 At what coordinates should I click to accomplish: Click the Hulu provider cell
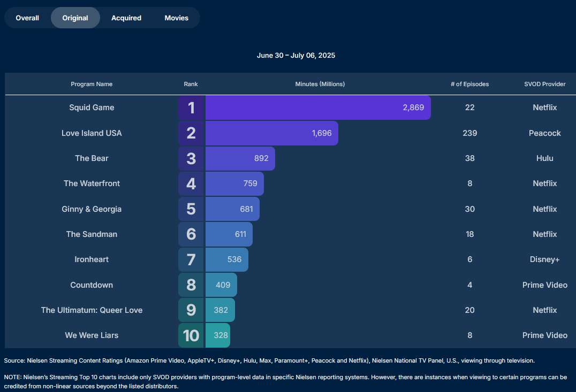[545, 158]
